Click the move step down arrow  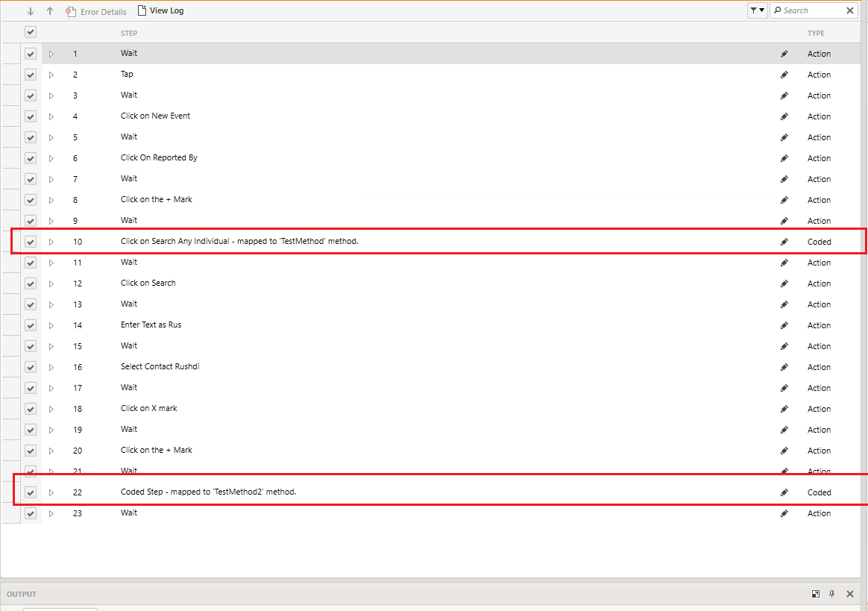(x=31, y=11)
